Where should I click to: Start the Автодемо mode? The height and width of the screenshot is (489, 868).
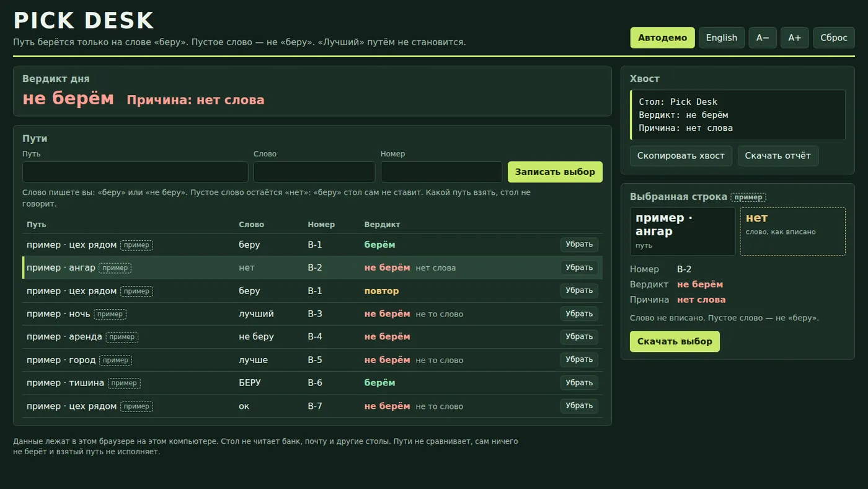662,38
